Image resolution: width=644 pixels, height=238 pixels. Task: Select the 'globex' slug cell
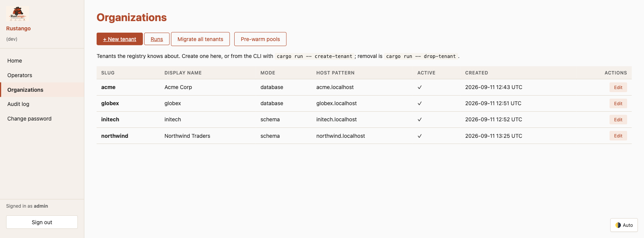click(x=110, y=103)
